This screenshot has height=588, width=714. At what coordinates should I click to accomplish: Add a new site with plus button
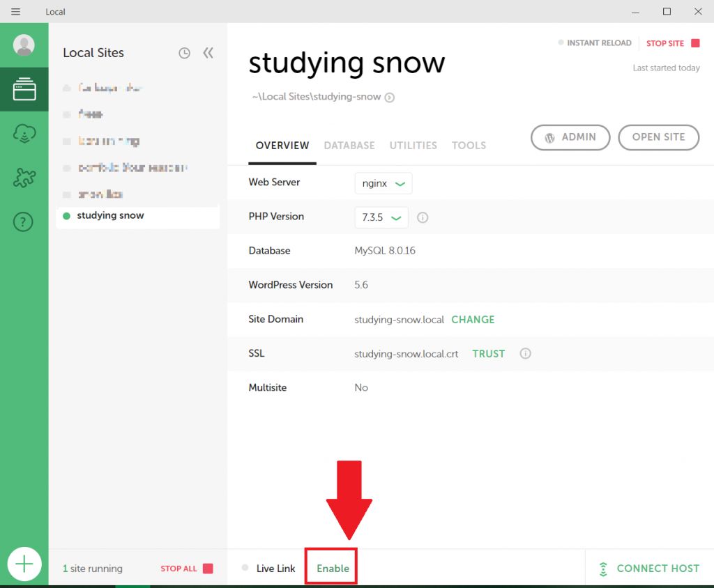pyautogui.click(x=24, y=564)
